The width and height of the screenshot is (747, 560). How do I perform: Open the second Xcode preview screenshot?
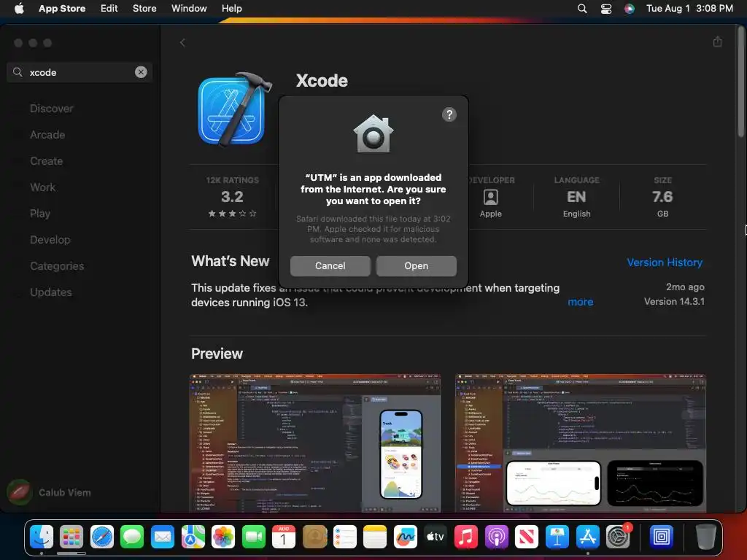pyautogui.click(x=580, y=443)
